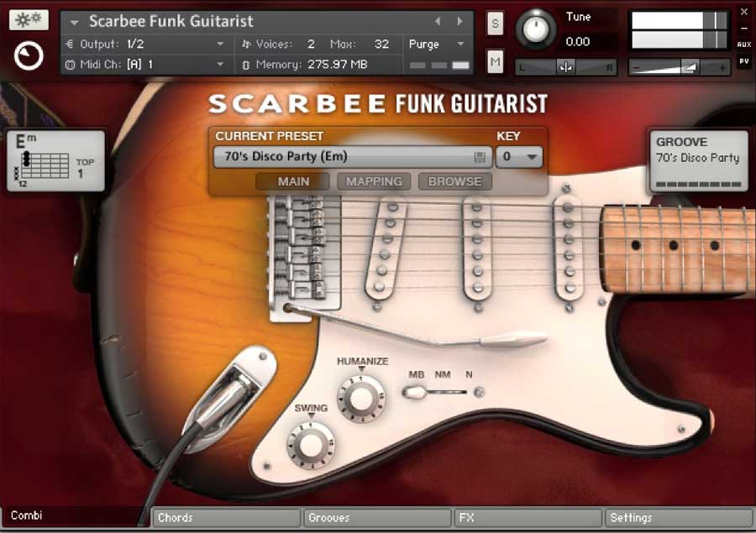Toggle the PV button
756x533 pixels.
pos(744,61)
